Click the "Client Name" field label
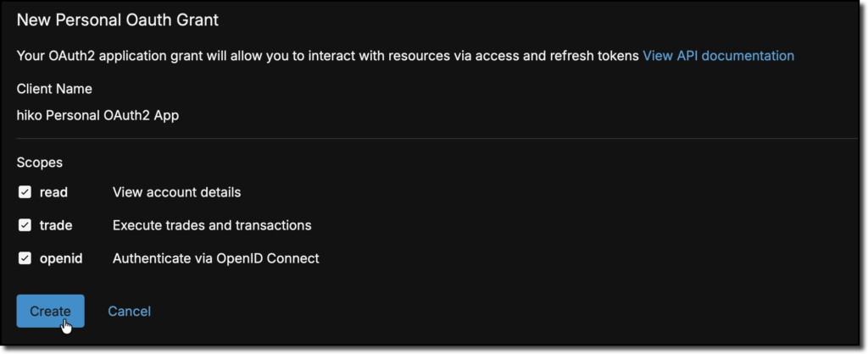Image resolution: width=868 pixels, height=354 pixels. tap(54, 89)
